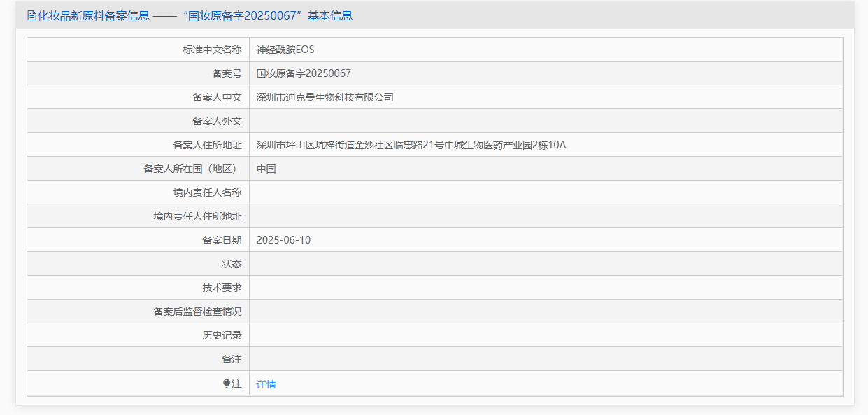Click the 备案后监督检查情况 row label
The width and height of the screenshot is (868, 415).
tap(199, 311)
